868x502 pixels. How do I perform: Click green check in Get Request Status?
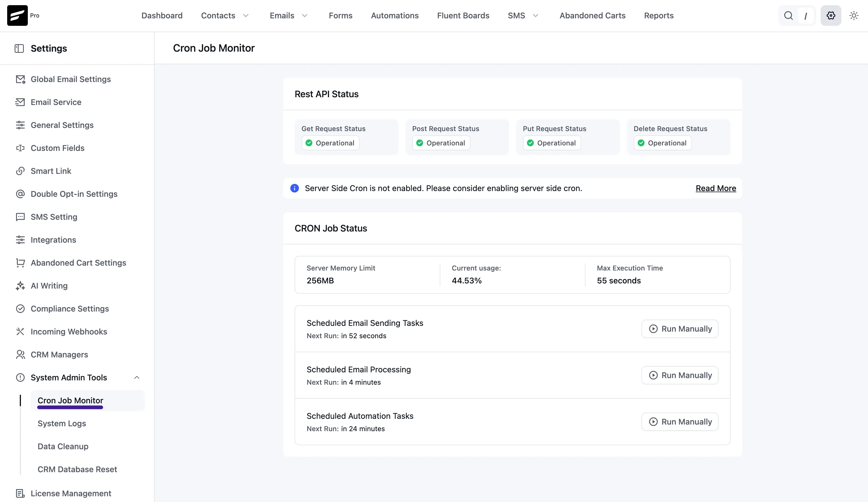(x=309, y=143)
